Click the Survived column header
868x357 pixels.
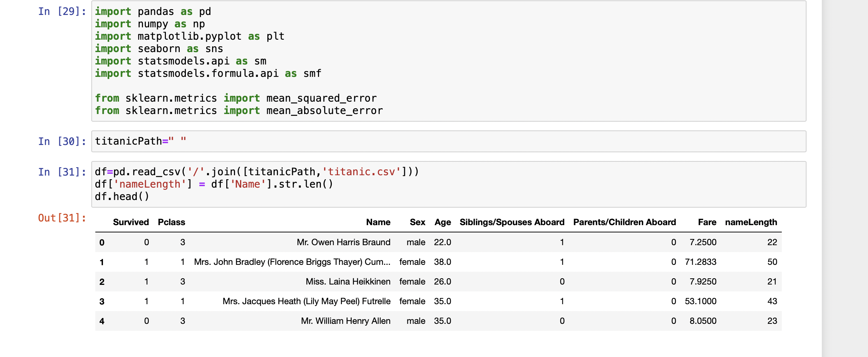(131, 222)
